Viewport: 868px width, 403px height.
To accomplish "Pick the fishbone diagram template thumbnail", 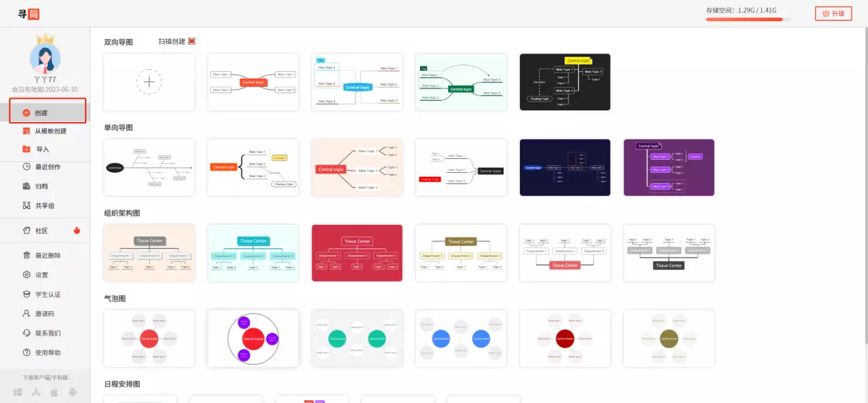I will [x=149, y=167].
